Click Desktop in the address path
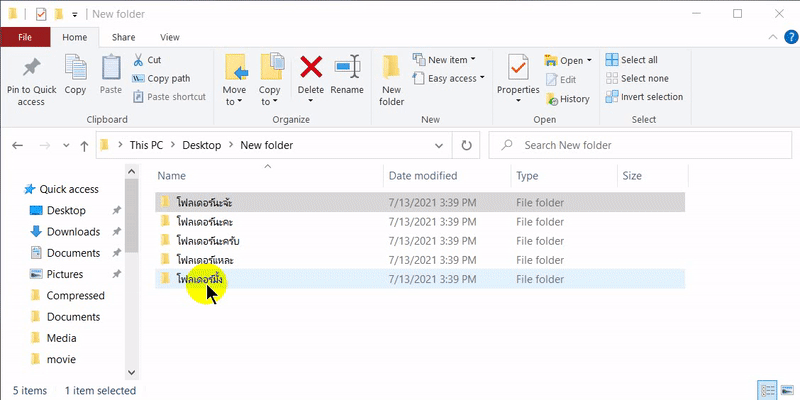Screen dimensions: 800x400 tap(202, 145)
